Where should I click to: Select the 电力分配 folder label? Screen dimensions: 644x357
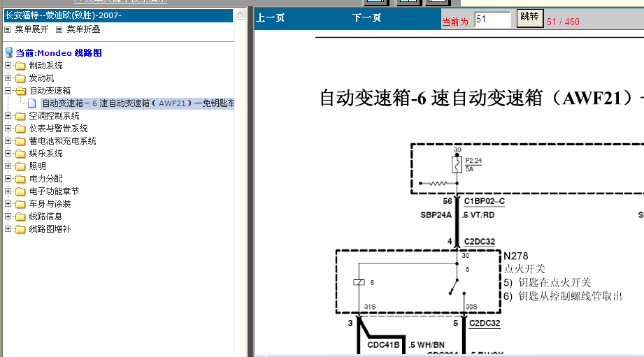[x=45, y=179]
